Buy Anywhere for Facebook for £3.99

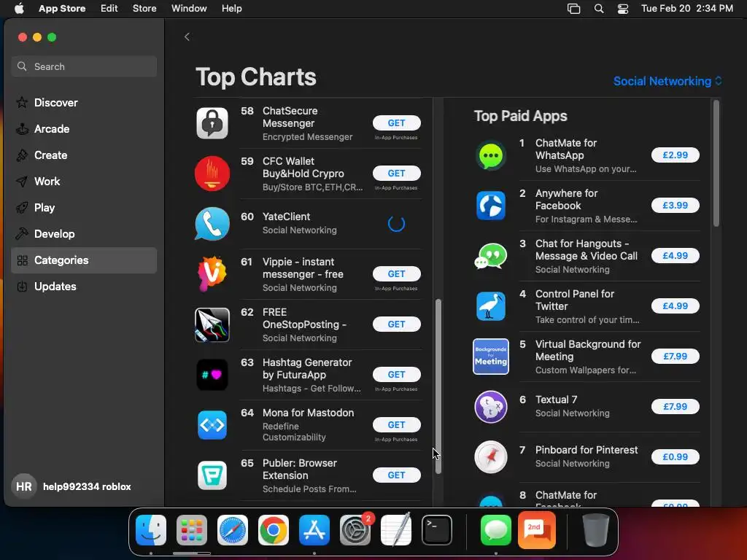tap(675, 205)
